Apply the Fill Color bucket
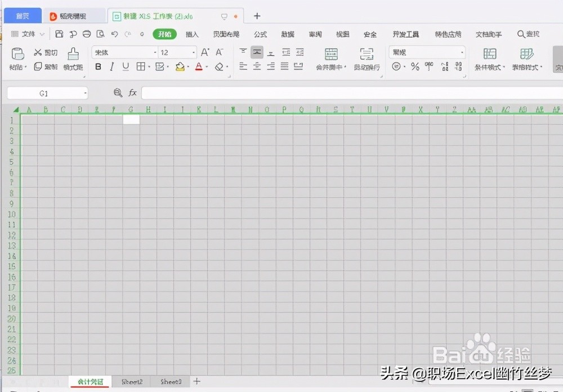Screen dimensions: 563x392 [x=180, y=67]
